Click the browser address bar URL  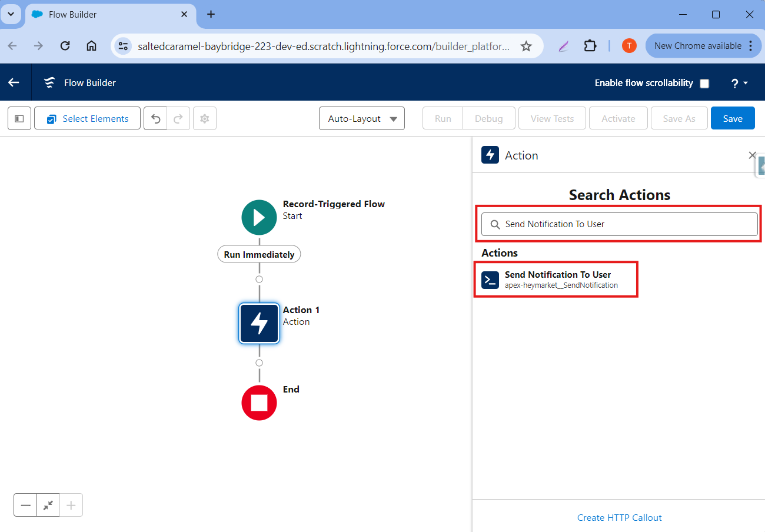(323, 46)
